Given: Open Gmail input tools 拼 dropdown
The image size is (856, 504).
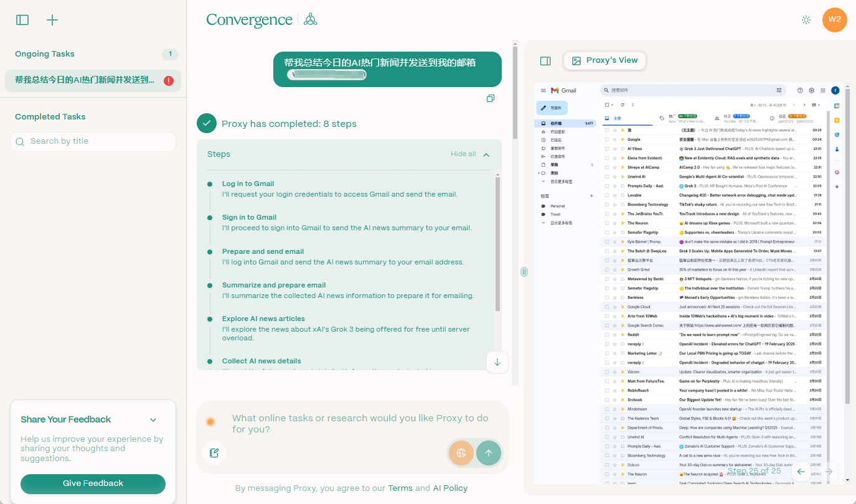Looking at the screenshot, I should (816, 105).
